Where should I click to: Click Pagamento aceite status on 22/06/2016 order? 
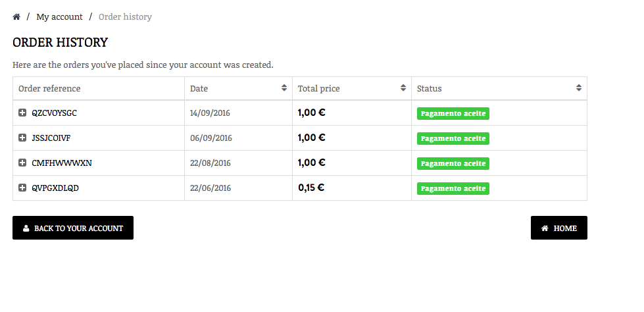pos(453,188)
